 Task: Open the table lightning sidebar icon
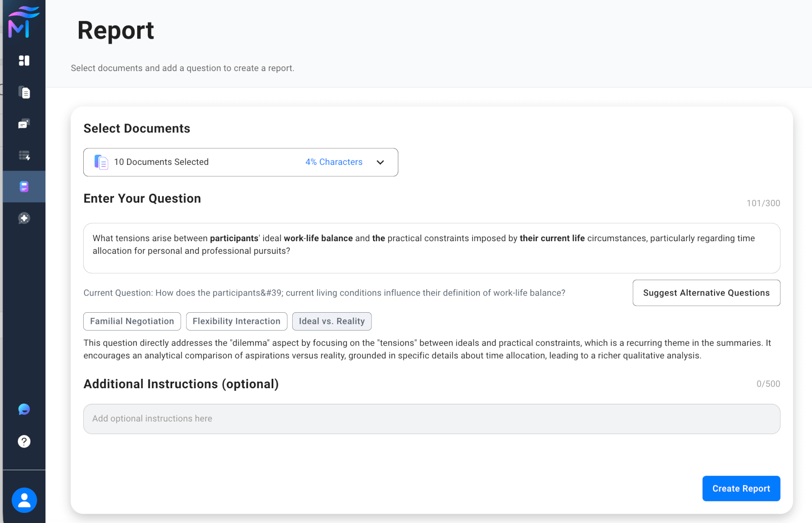[x=24, y=156]
